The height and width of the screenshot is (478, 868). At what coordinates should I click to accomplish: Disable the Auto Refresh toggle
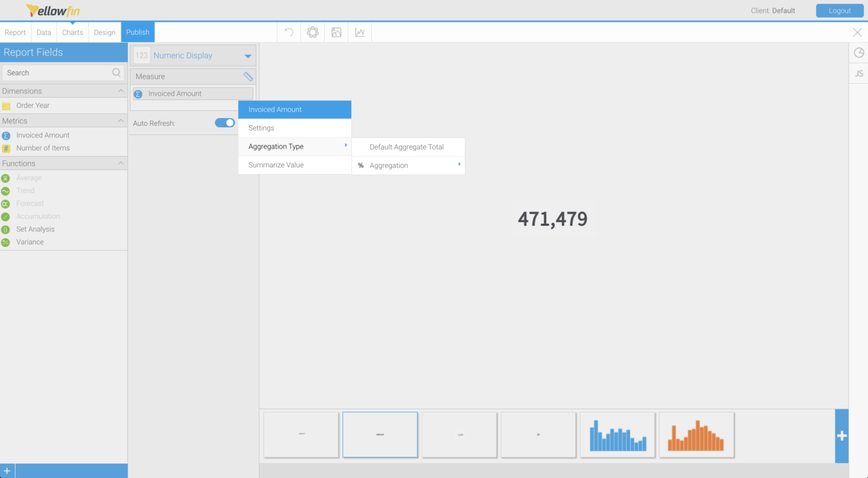pos(224,122)
